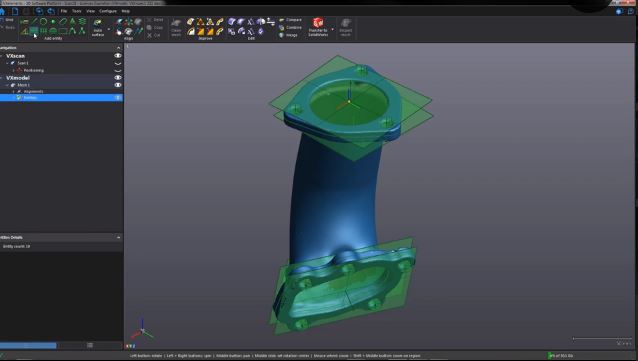The image size is (638, 361).
Task: Click the Clean mesh button
Action: coord(176,27)
